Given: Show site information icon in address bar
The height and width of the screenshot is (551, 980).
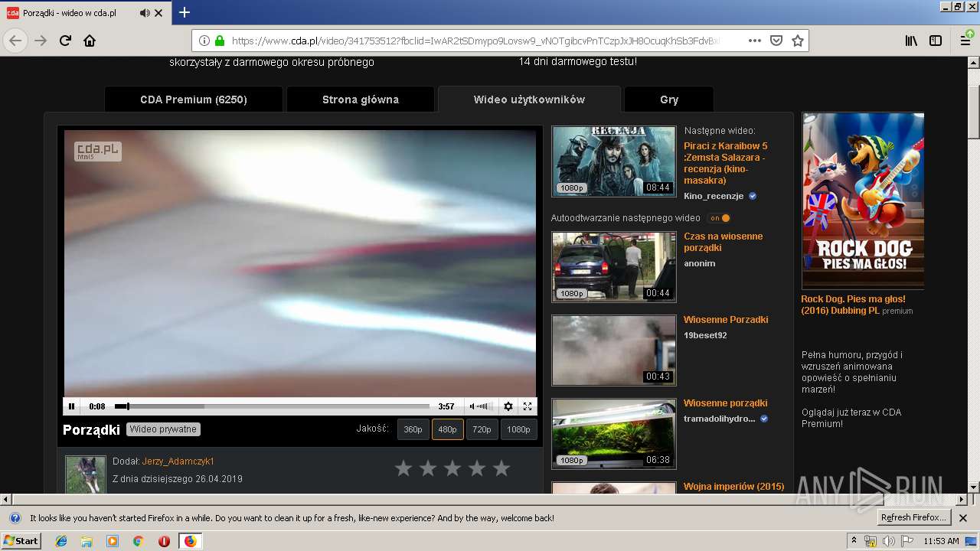Looking at the screenshot, I should click(204, 41).
